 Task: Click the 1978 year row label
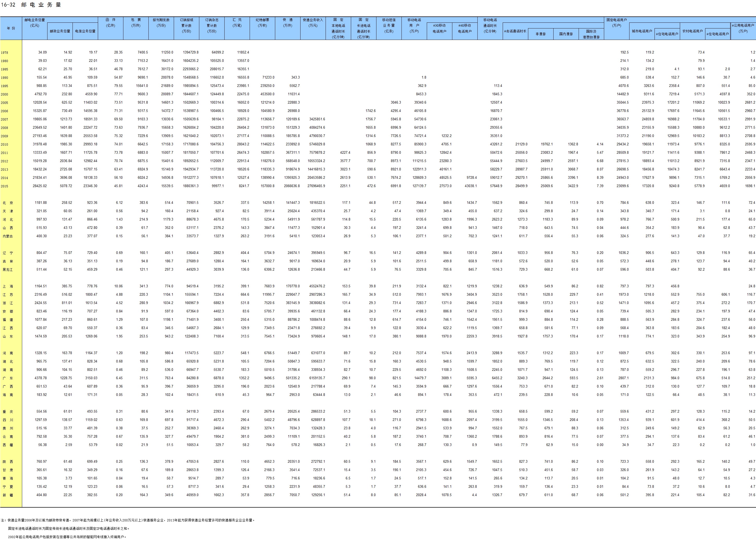click(x=4, y=53)
